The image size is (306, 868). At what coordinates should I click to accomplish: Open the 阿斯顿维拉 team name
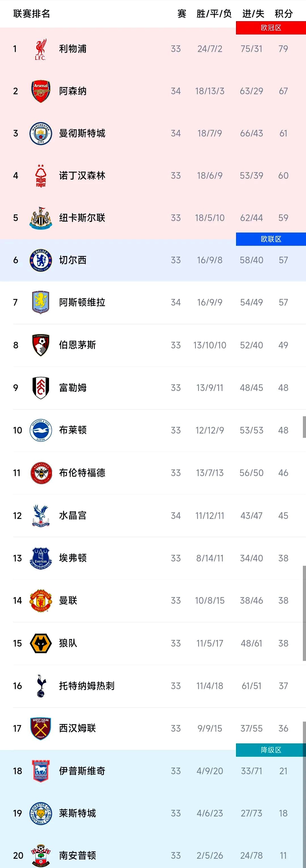click(82, 303)
